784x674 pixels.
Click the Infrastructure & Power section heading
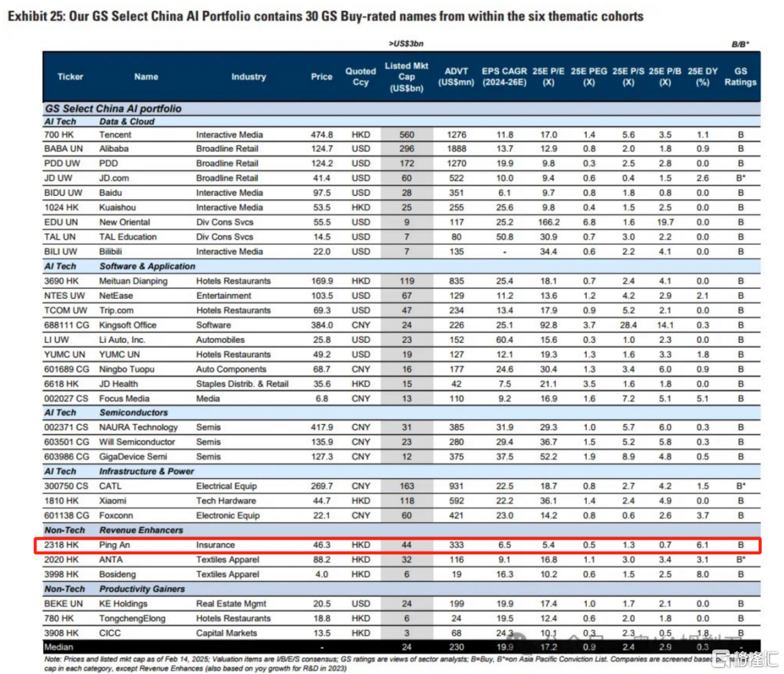[x=147, y=471]
